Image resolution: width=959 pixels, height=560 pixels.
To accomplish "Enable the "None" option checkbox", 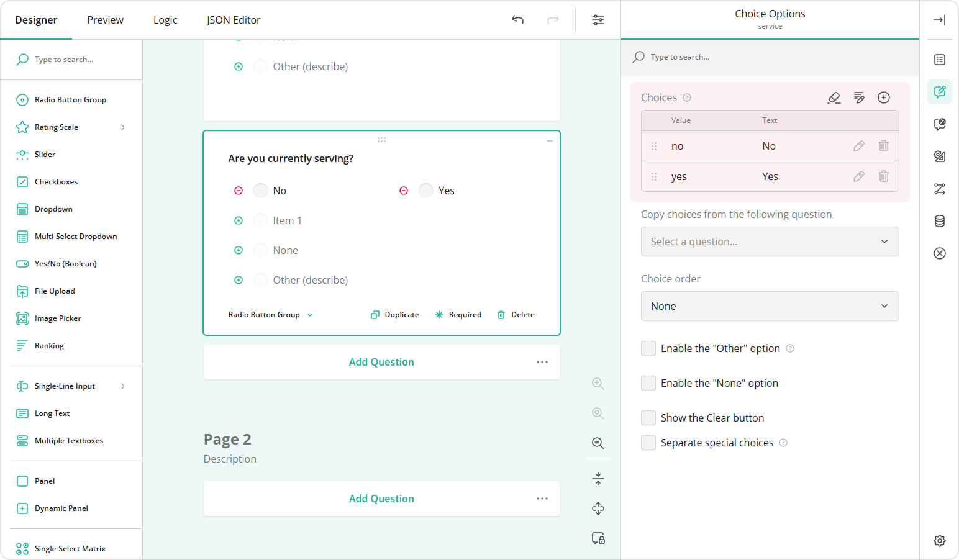I will (x=648, y=383).
